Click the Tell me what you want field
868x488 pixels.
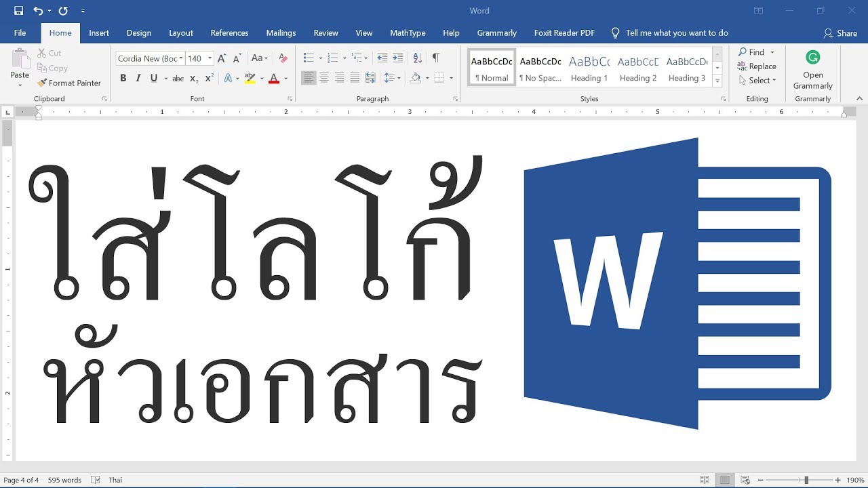[x=669, y=33]
